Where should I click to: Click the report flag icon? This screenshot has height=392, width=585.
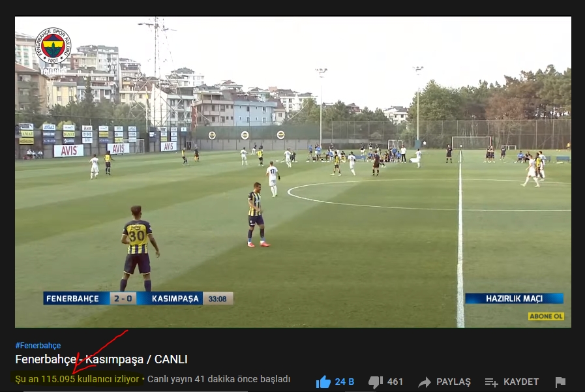click(560, 382)
